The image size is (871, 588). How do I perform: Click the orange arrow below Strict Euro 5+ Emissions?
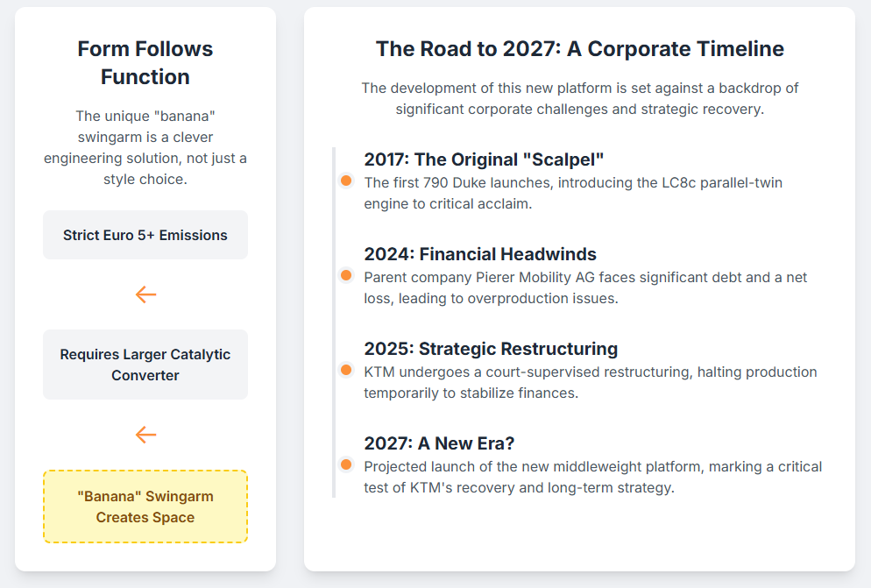(145, 294)
